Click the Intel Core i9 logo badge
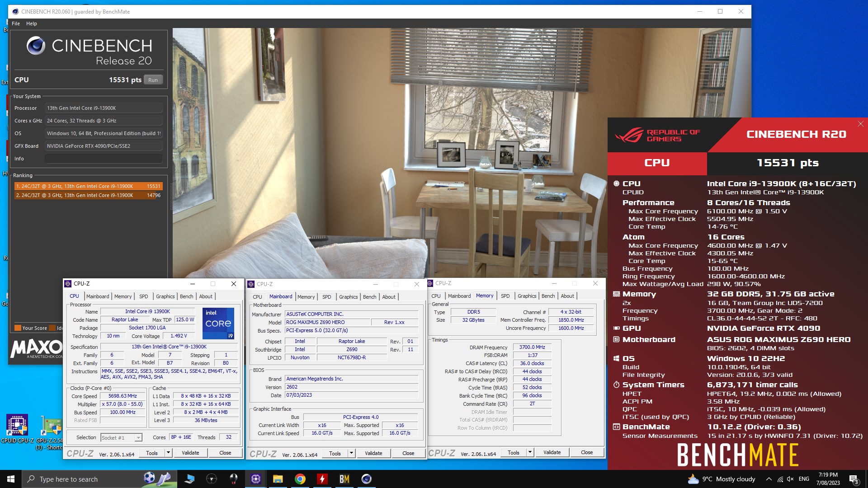Viewport: 868px width, 488px height. 218,323
